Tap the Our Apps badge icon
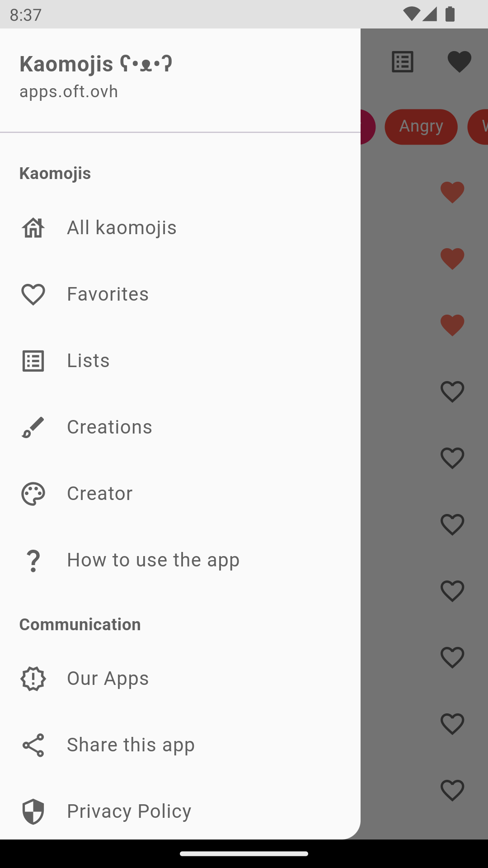 [x=33, y=679]
